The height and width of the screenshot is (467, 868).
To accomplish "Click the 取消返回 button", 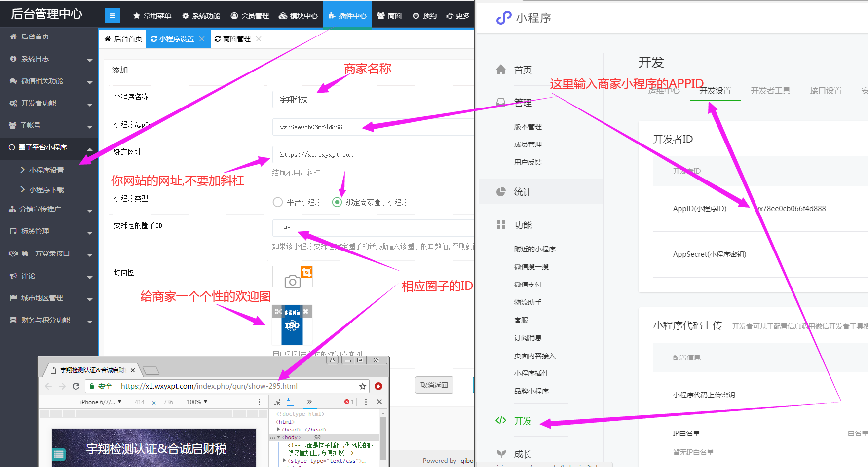I will pyautogui.click(x=434, y=385).
